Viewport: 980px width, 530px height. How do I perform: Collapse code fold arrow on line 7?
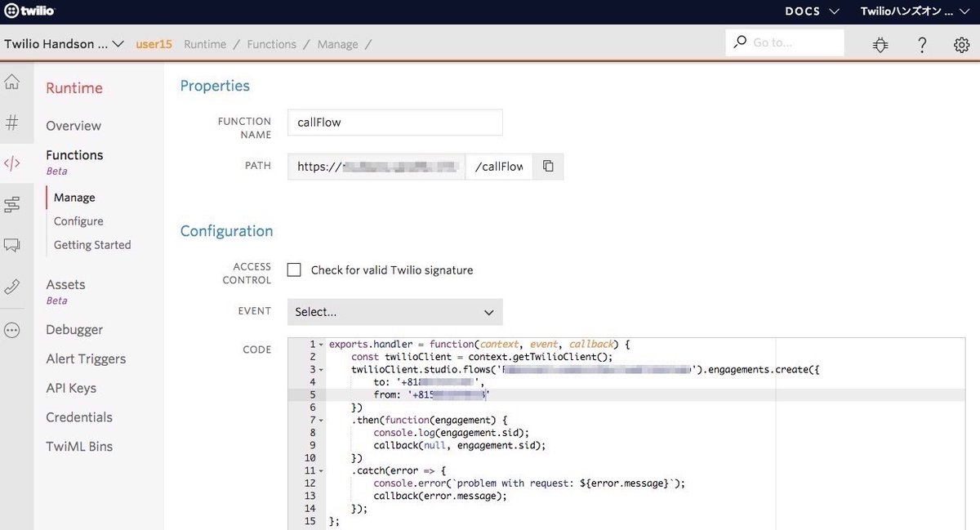[321, 421]
